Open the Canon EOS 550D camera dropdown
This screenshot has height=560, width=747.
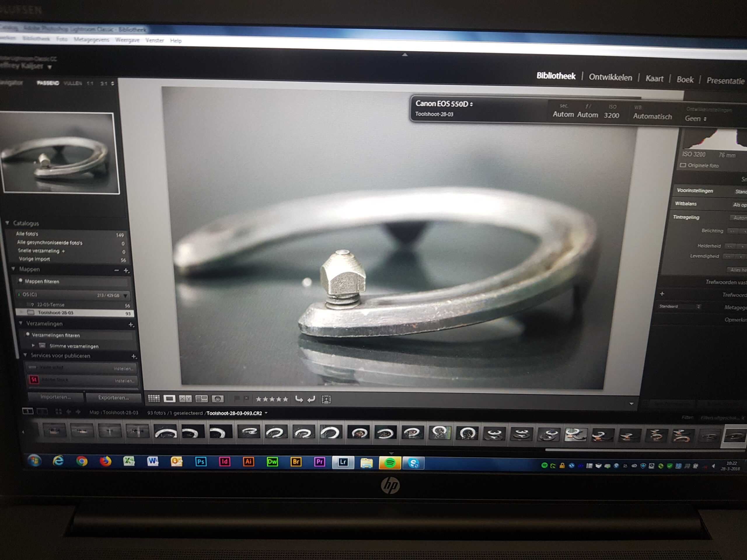tap(444, 104)
